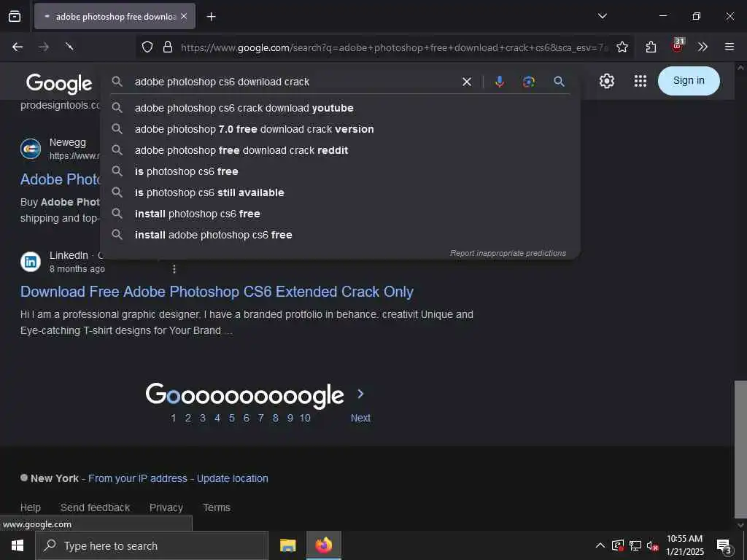This screenshot has width=747, height=560.
Task: Open the Adobe Photo... Newegg result title
Action: 60,179
